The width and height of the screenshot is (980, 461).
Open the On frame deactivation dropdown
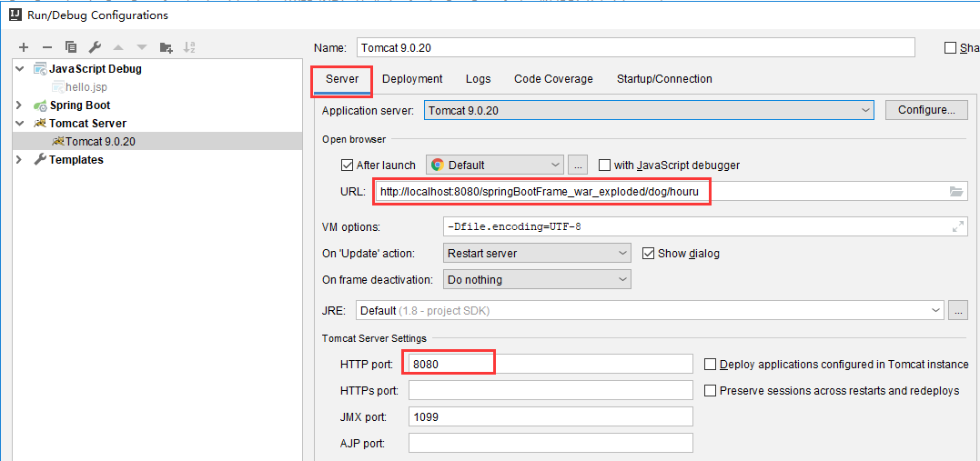[537, 279]
